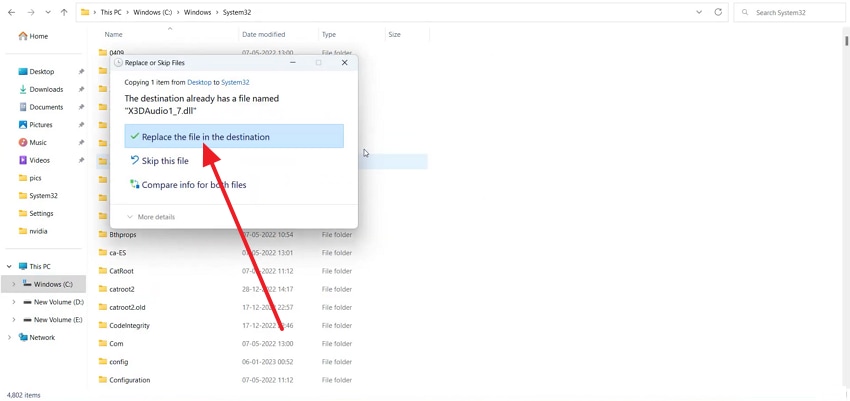Expand the New Volume (E:) node
Screen dimensions: 850x401
[14, 320]
